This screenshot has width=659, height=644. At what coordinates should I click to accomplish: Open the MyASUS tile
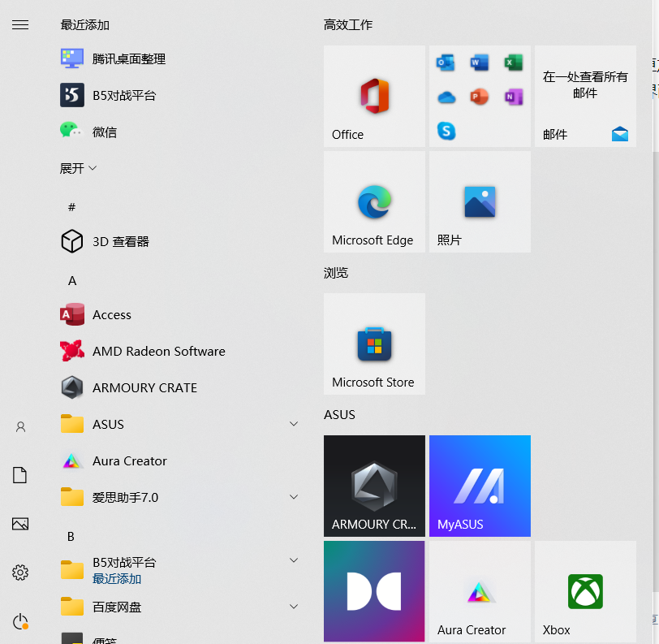coord(480,486)
